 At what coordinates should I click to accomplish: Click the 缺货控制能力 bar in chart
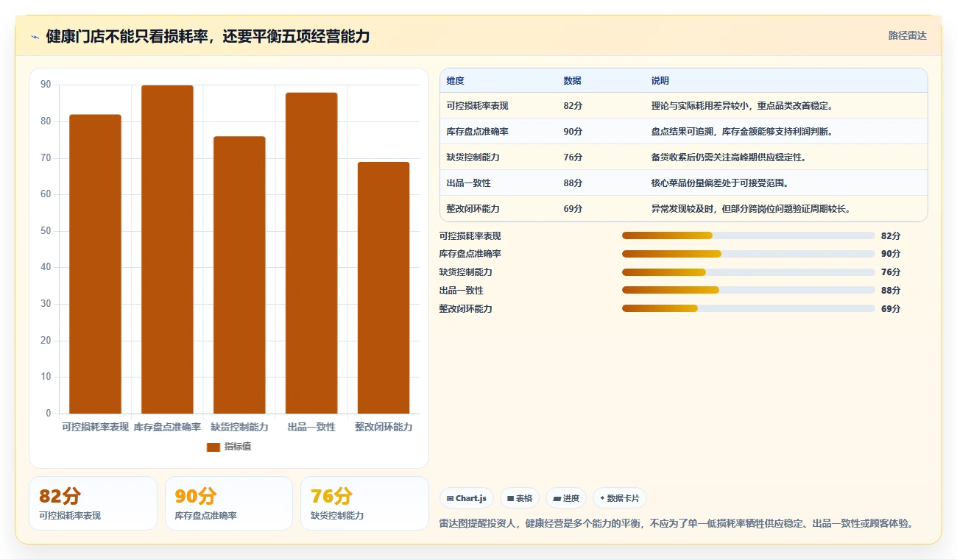[239, 275]
